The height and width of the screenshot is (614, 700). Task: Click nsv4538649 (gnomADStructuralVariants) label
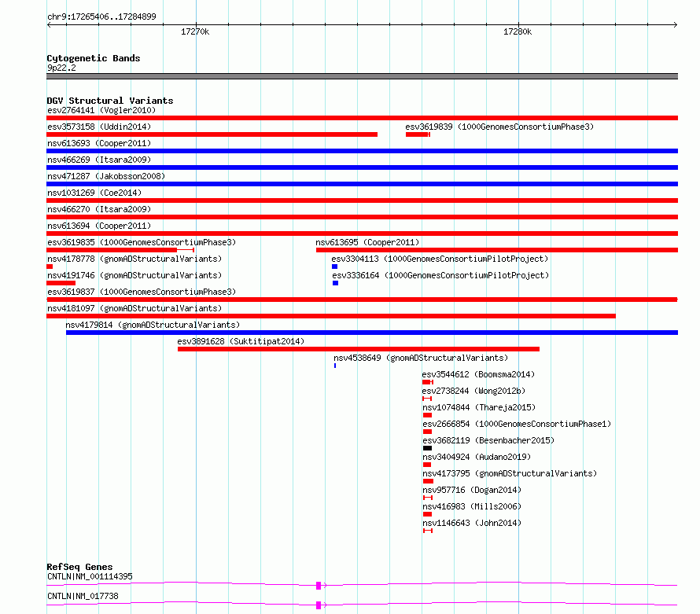421,358
